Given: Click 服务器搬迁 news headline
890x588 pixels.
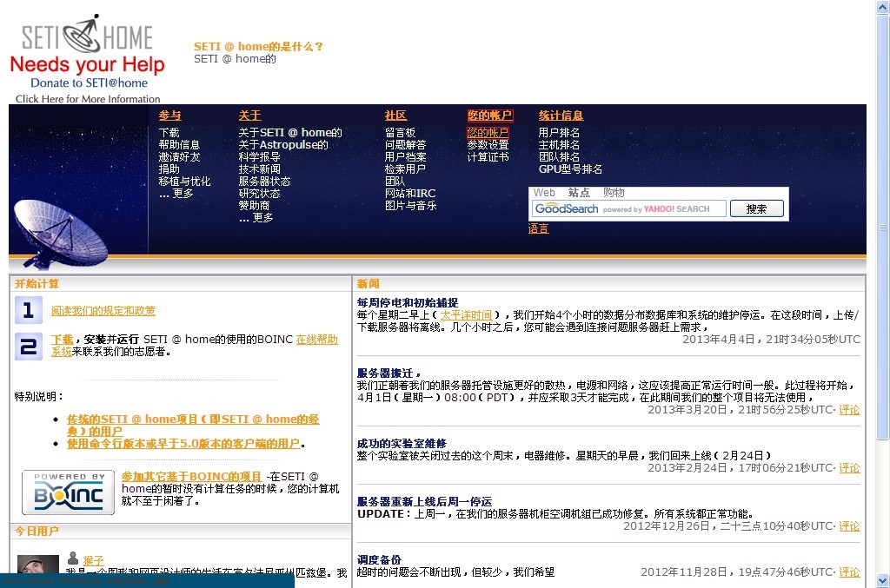Looking at the screenshot, I should [x=389, y=373].
